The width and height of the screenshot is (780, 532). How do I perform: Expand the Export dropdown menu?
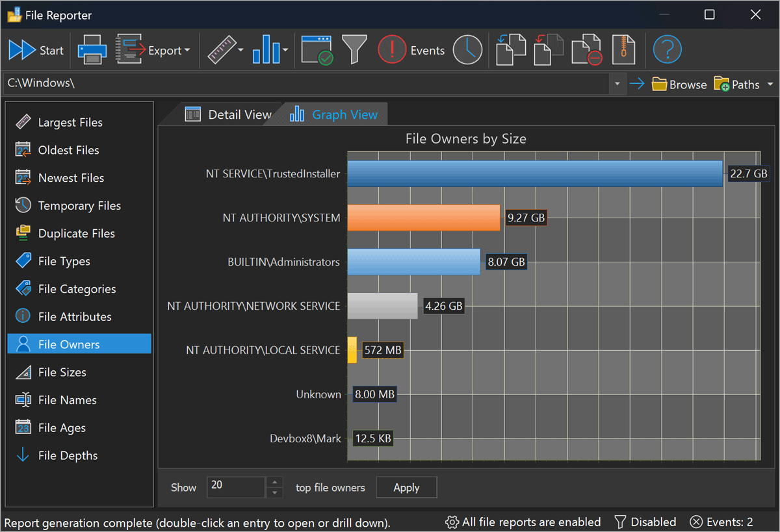click(x=187, y=51)
